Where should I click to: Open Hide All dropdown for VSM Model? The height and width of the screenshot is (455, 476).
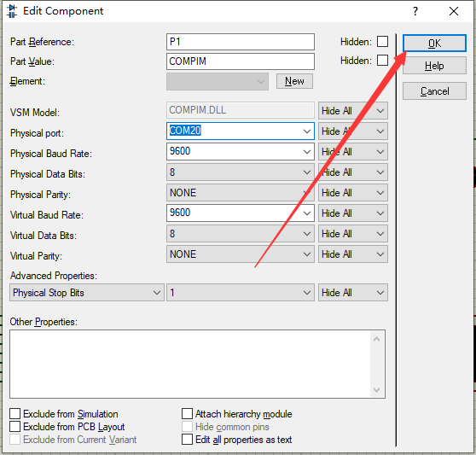point(353,111)
